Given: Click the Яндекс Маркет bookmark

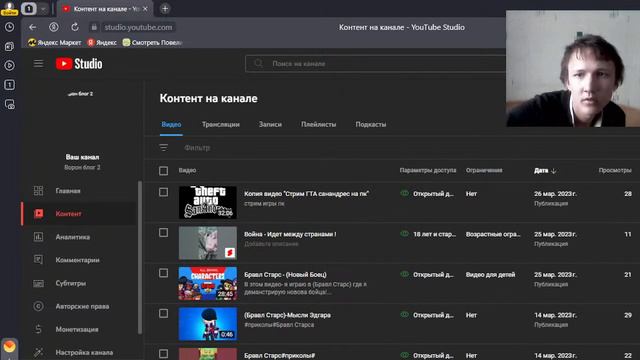Looking at the screenshot, I should (x=54, y=42).
